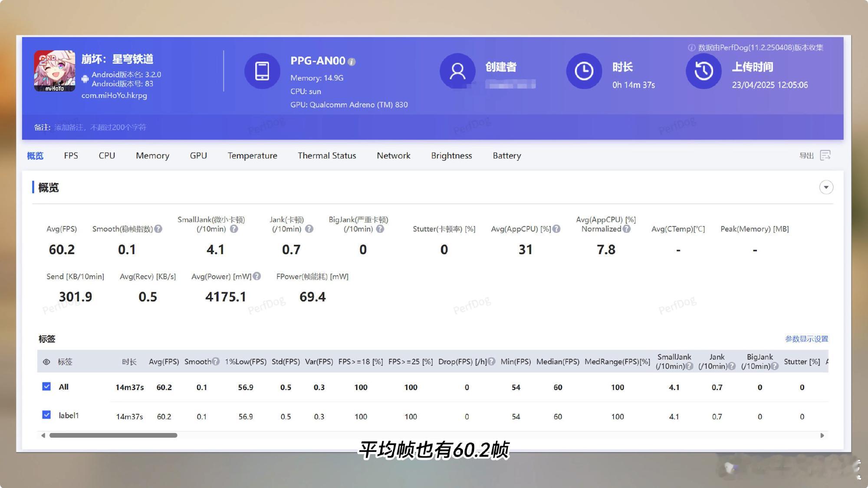Click help icon beside BigJank (/10min)
The image size is (868, 488).
380,229
